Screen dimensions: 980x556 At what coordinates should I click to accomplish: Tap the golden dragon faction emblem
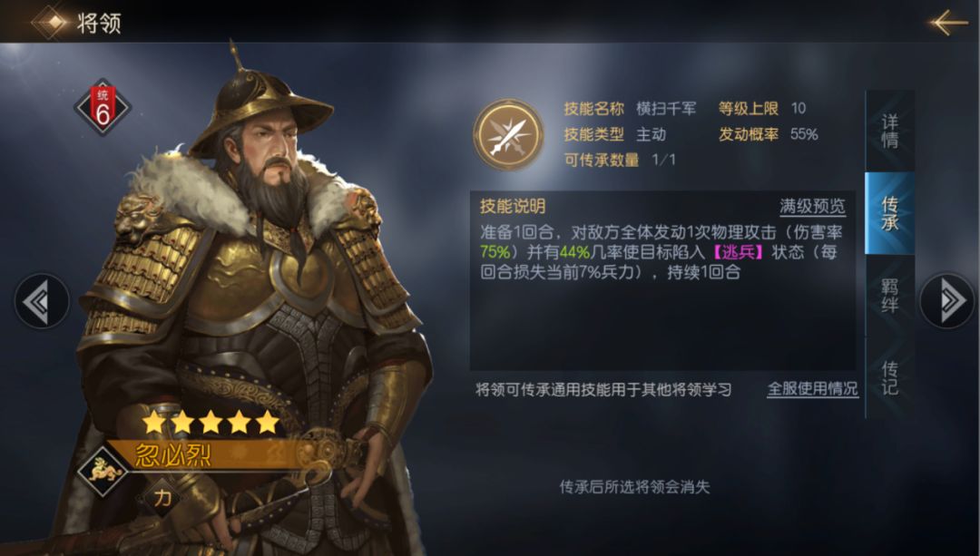[x=103, y=471]
